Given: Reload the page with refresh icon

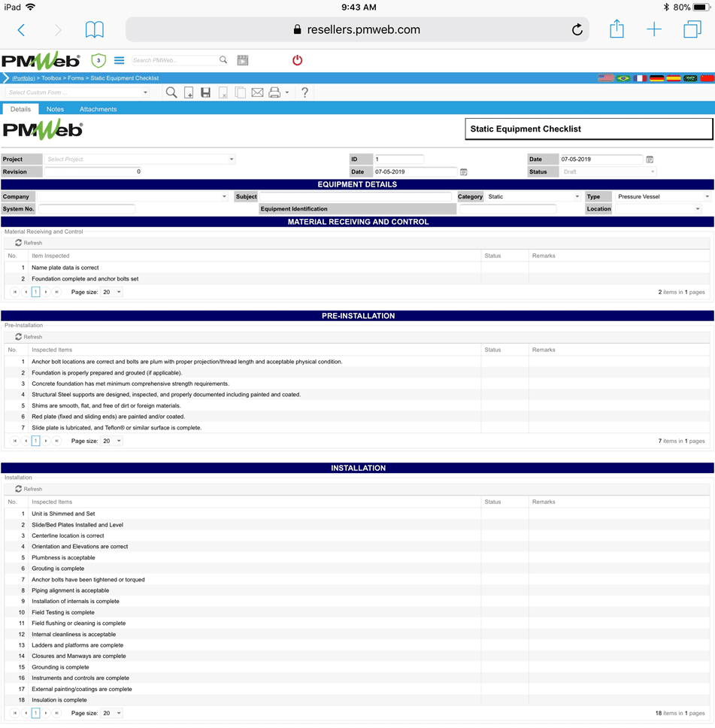Looking at the screenshot, I should (577, 30).
